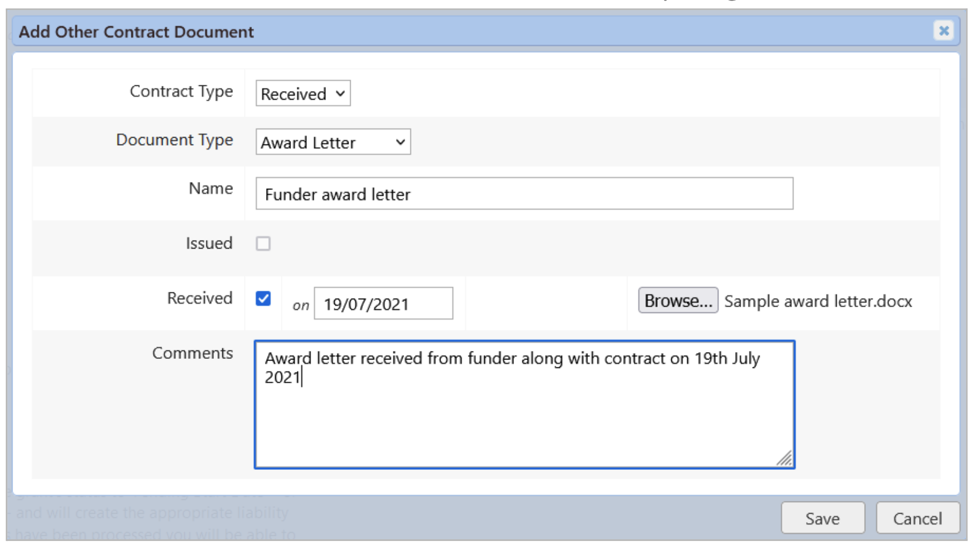Close the Add Other Contract Document dialog
980x554 pixels.
point(943,31)
